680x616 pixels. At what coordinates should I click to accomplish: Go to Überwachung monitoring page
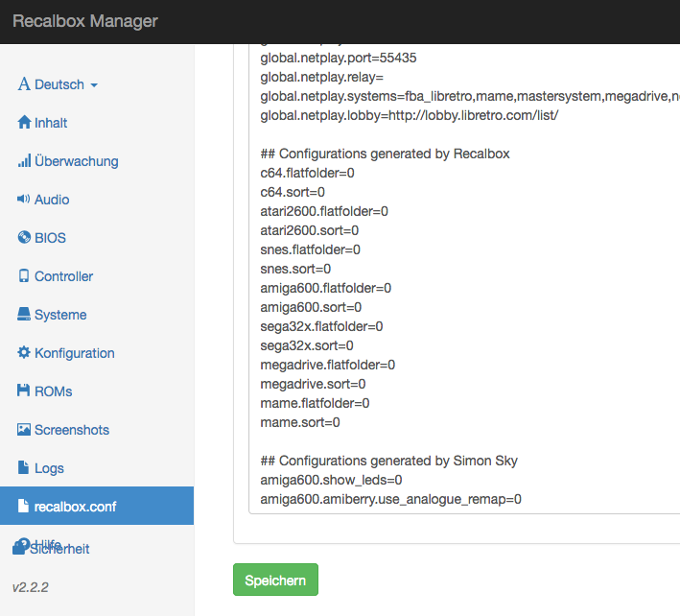click(77, 161)
